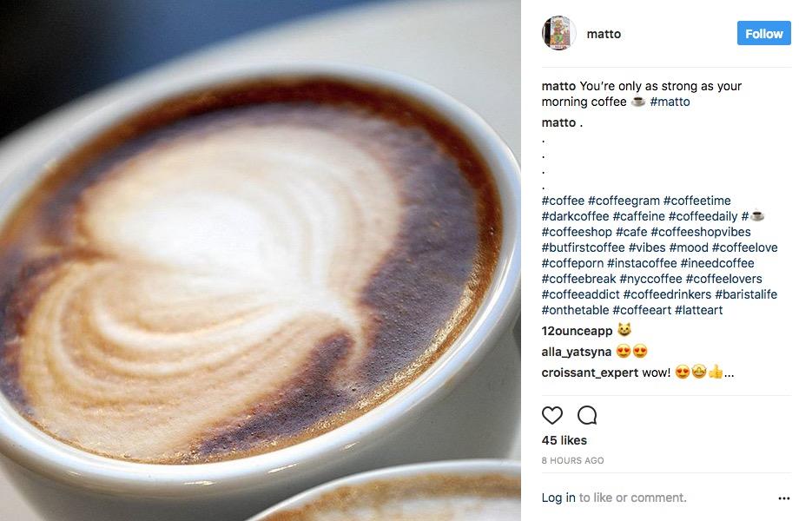This screenshot has width=812, height=521.
Task: Click the latte art coffee photo
Action: pos(261,260)
